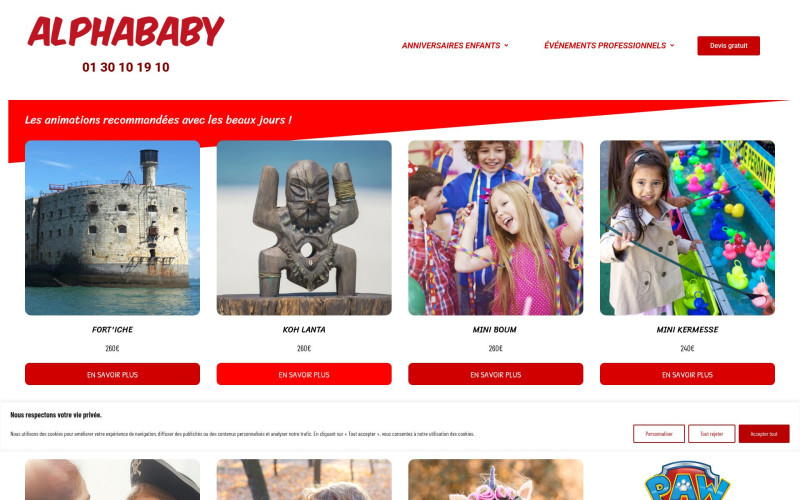
Task: Click En savoir plus under Fort'iche
Action: click(112, 374)
